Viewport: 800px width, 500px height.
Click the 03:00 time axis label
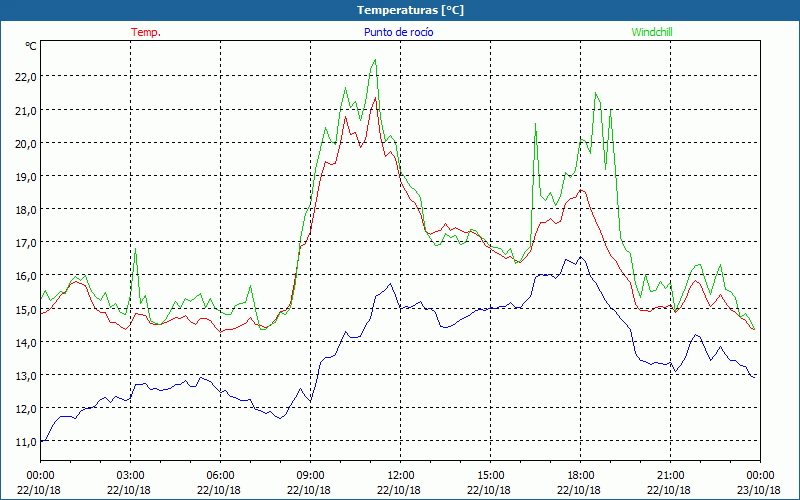click(x=131, y=476)
